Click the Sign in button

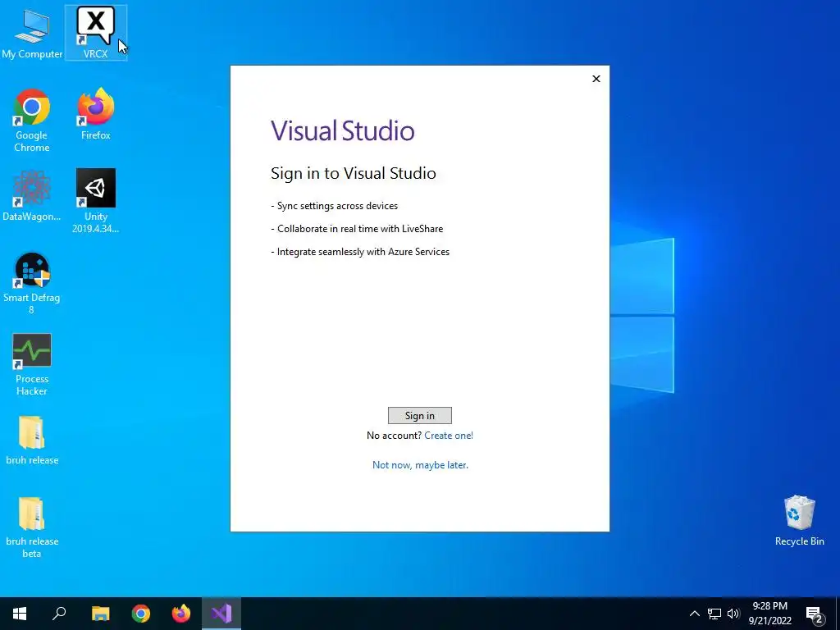pos(420,416)
